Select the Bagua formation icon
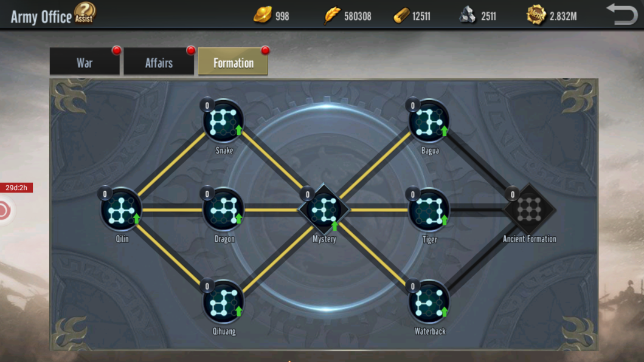Screen dimensions: 644x362 coord(429,121)
